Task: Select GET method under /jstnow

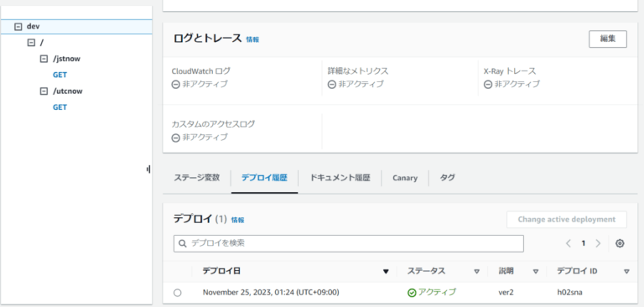Action: [x=60, y=75]
